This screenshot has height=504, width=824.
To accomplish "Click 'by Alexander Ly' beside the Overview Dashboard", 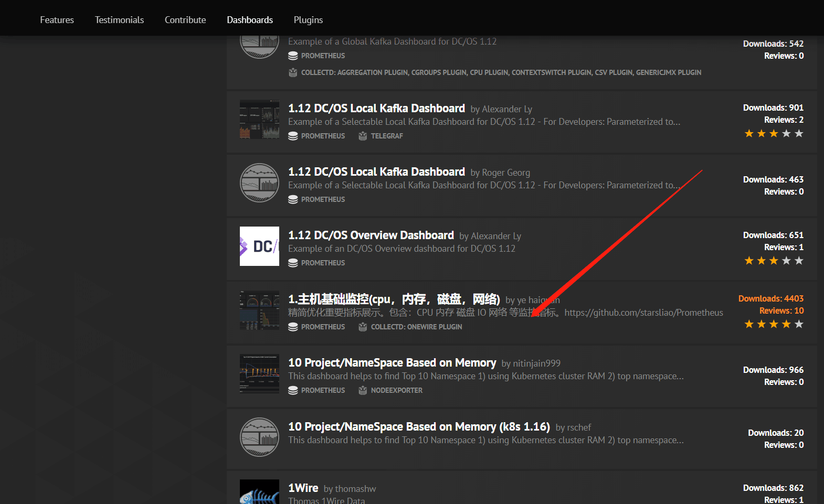I will [x=490, y=236].
